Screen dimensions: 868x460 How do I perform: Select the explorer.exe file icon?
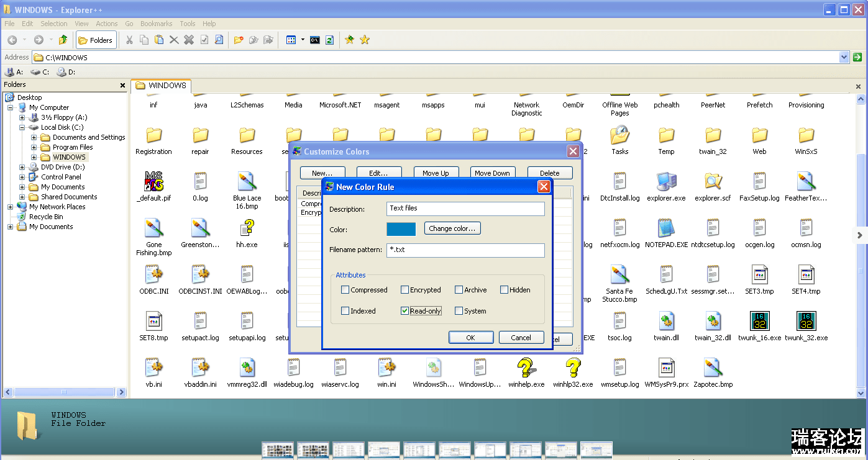click(x=666, y=182)
